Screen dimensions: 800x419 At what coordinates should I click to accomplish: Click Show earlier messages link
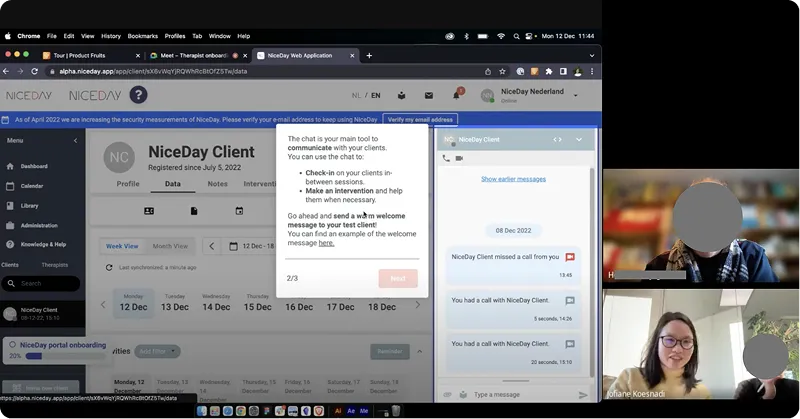coord(513,179)
